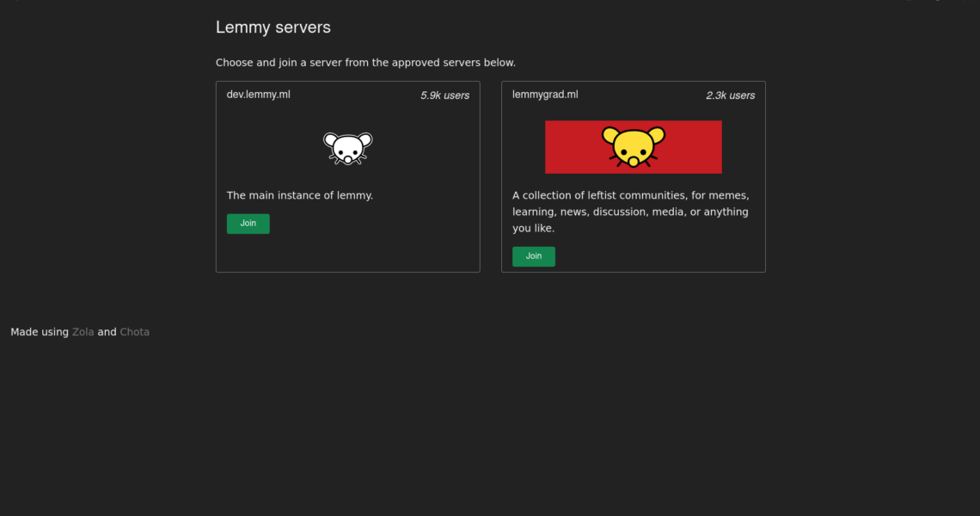Join the dev.lemmy.ml server
This screenshot has width=980, height=516.
248,224
